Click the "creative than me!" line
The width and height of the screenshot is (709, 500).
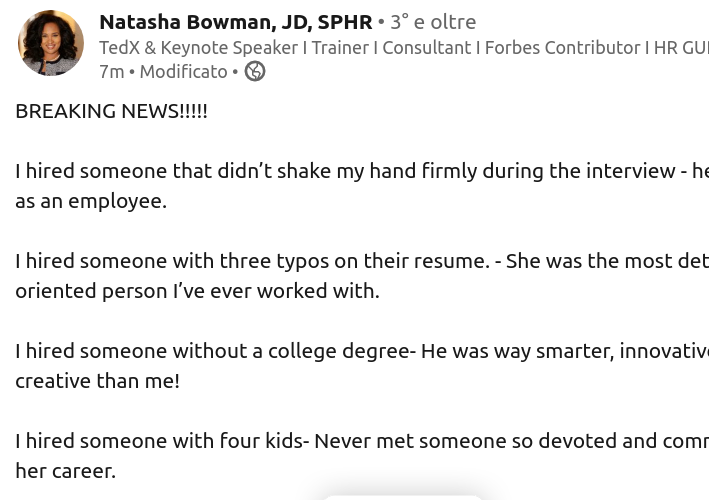click(x=97, y=381)
